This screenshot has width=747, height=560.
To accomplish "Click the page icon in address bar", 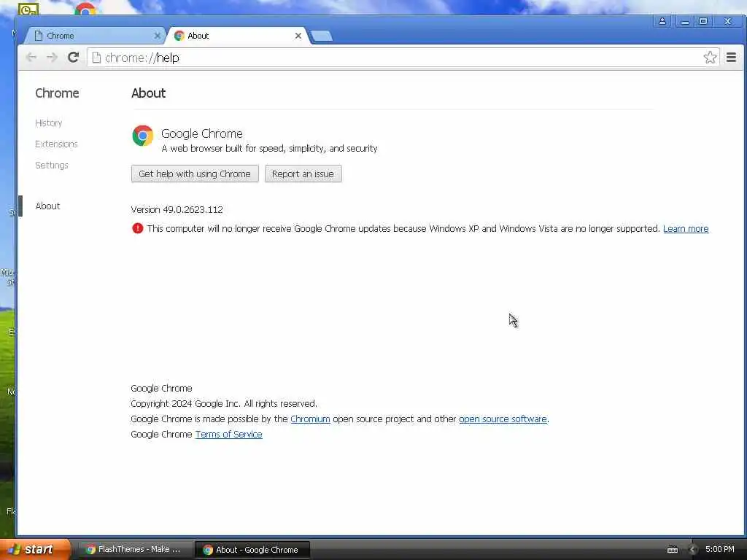I will click(96, 58).
